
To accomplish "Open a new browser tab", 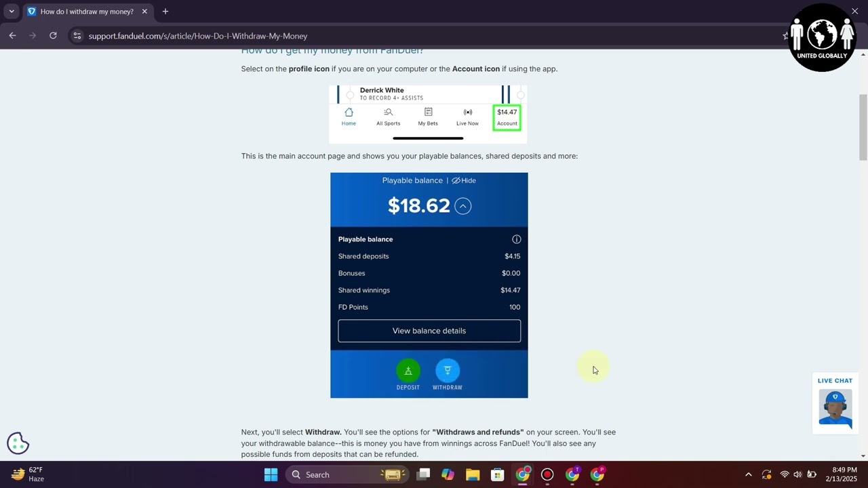I will (x=165, y=12).
